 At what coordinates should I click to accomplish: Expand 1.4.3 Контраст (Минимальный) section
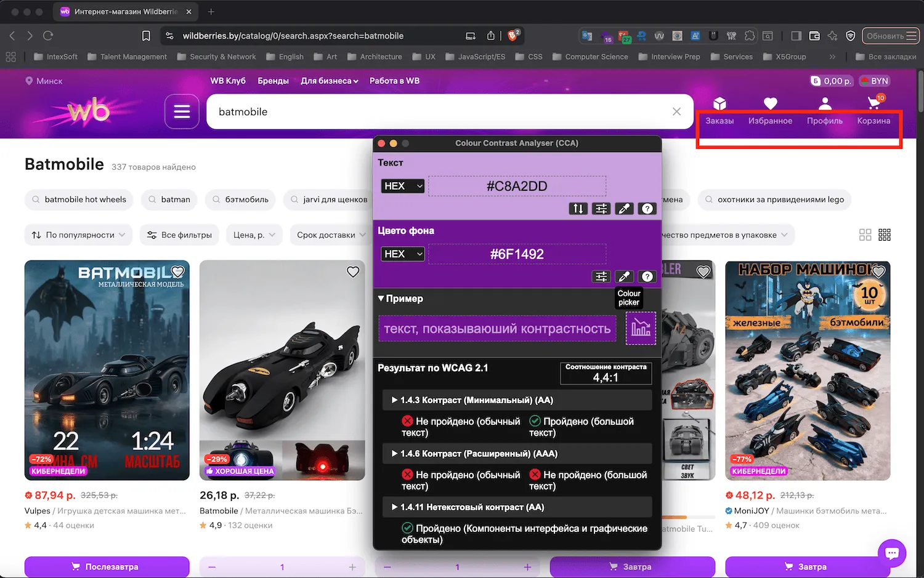[394, 400]
